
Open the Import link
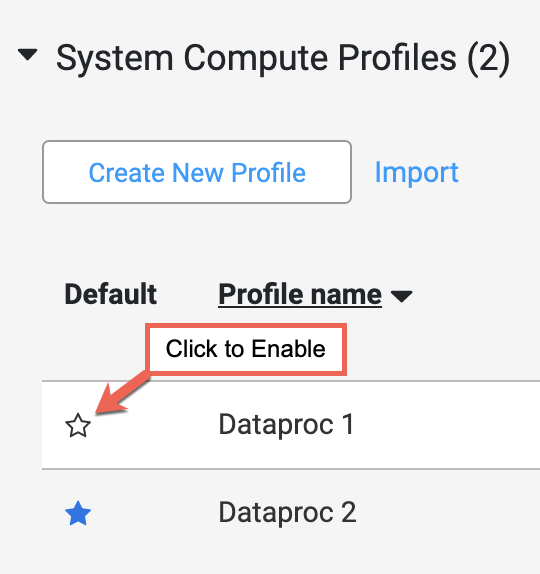[x=416, y=172]
